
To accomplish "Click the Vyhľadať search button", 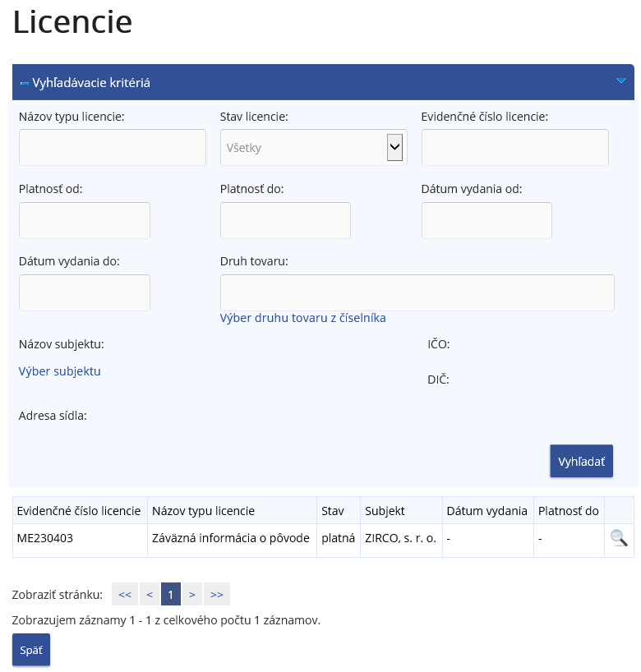I will point(581,461).
